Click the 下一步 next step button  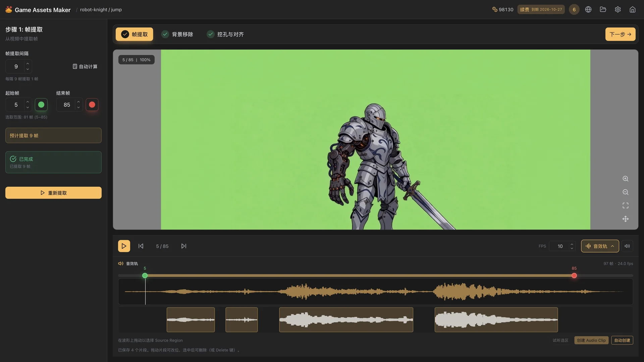click(620, 34)
